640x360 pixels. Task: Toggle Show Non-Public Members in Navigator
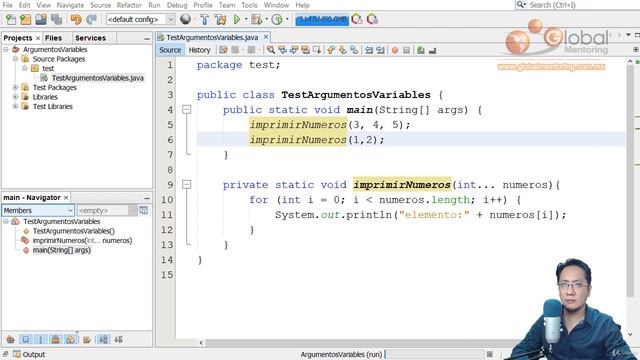tap(56, 339)
